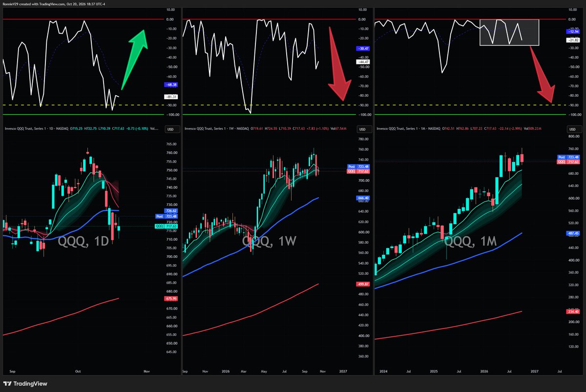Click the Post 723.48 label on daily chart
Screen dimensions: 586x392
pos(166,216)
